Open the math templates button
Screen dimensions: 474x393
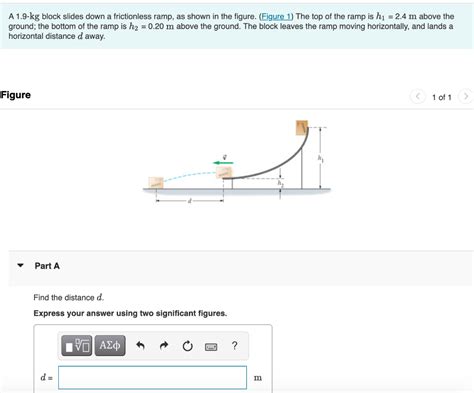(x=77, y=346)
